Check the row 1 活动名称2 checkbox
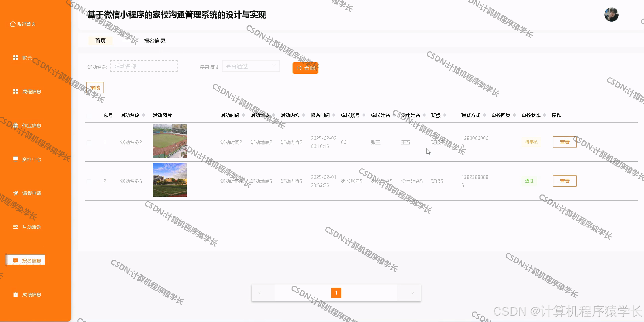The height and width of the screenshot is (322, 644). tap(89, 142)
